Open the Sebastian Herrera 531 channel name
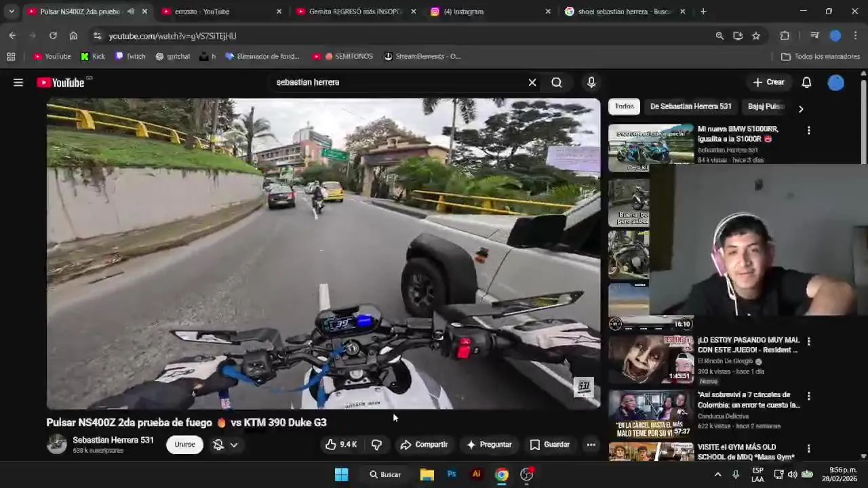 click(x=113, y=440)
